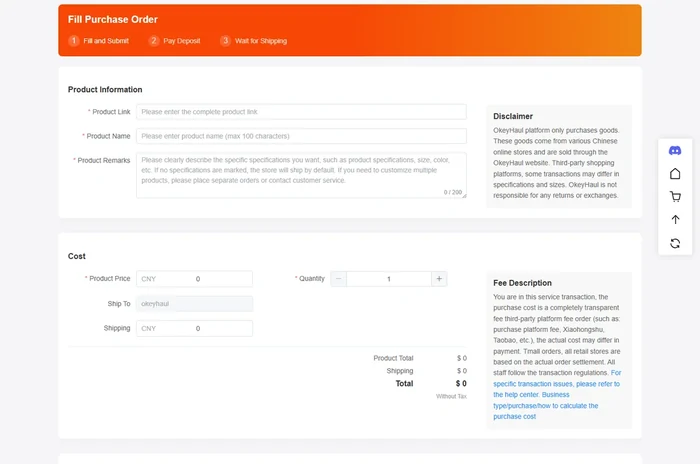Click the Fill Purchase Order title

tap(112, 19)
